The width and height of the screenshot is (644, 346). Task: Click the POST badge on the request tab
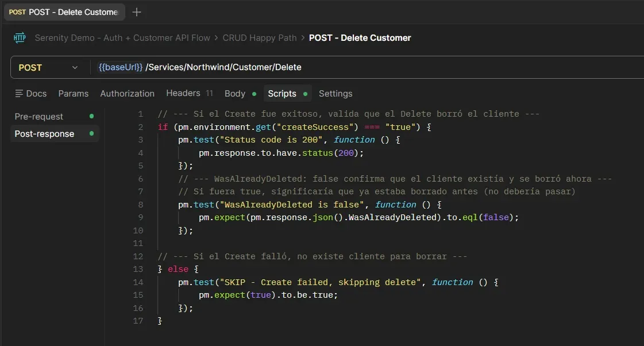click(x=17, y=11)
